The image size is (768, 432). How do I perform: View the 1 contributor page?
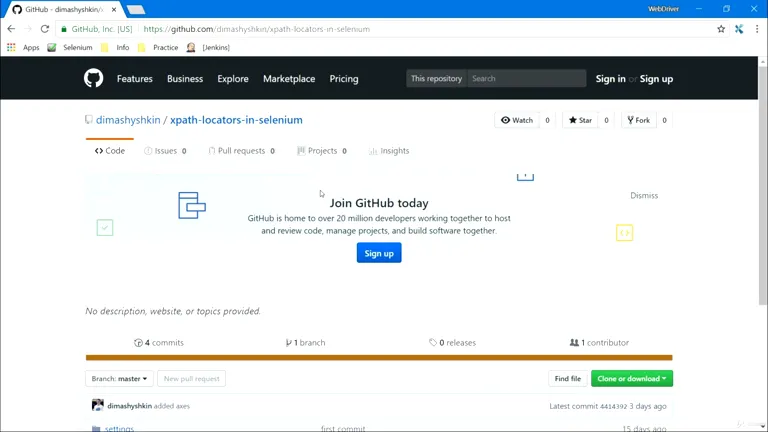[599, 343]
